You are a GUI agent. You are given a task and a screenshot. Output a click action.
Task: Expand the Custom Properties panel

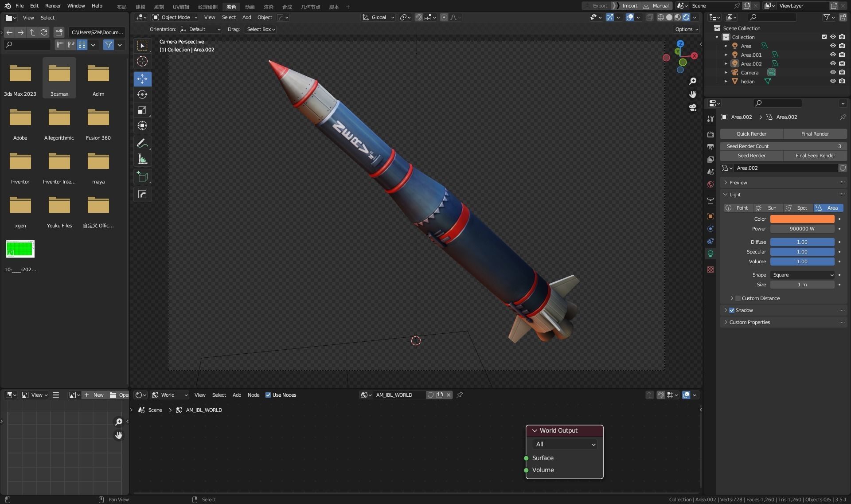click(x=750, y=322)
